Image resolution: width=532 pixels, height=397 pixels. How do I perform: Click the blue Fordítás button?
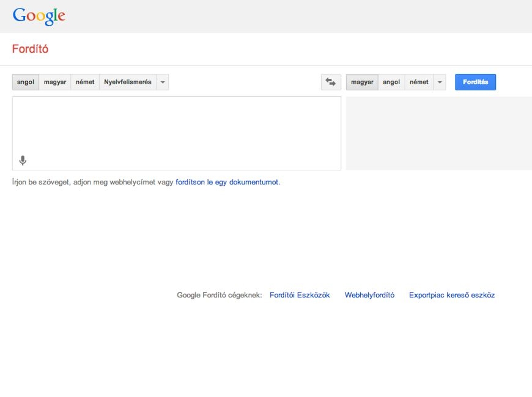pos(475,82)
